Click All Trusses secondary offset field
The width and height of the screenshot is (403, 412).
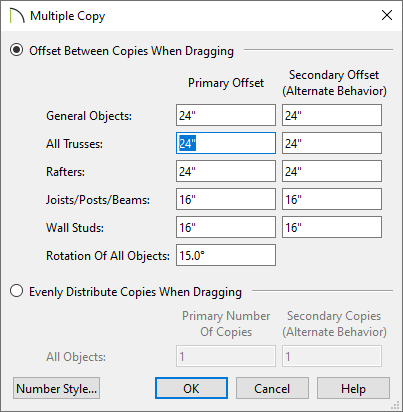332,143
